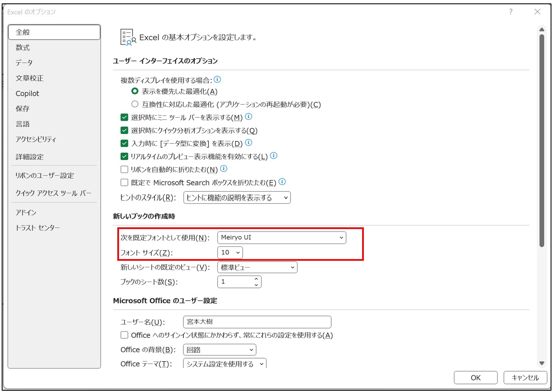Toggle リアルタイムのプレビュー表示機能 checkbox
This screenshot has height=392, width=554.
(x=124, y=157)
